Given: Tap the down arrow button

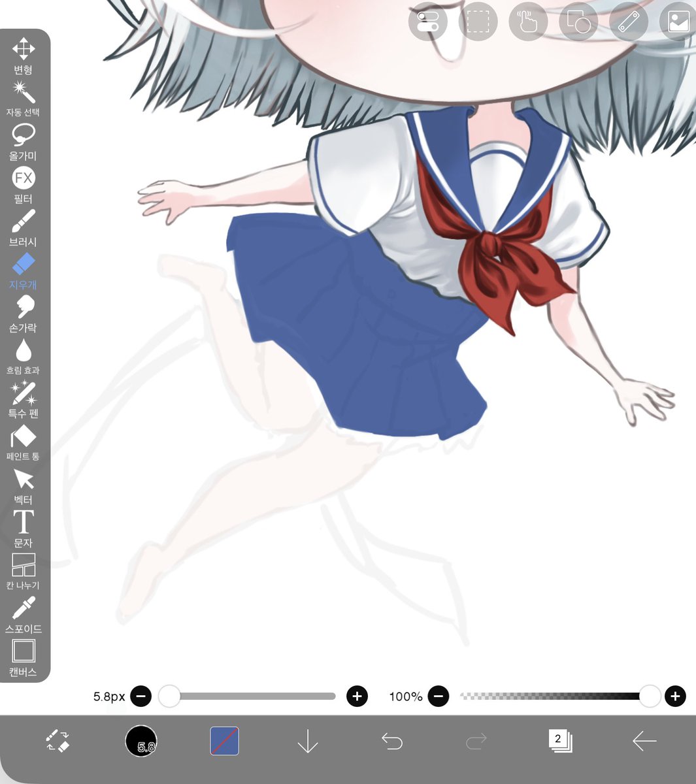Looking at the screenshot, I should click(x=308, y=741).
